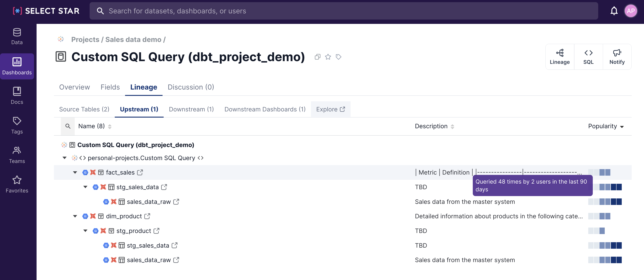This screenshot has width=644, height=280.
Task: Click the popularity bar for dim_product
Action: tap(599, 216)
